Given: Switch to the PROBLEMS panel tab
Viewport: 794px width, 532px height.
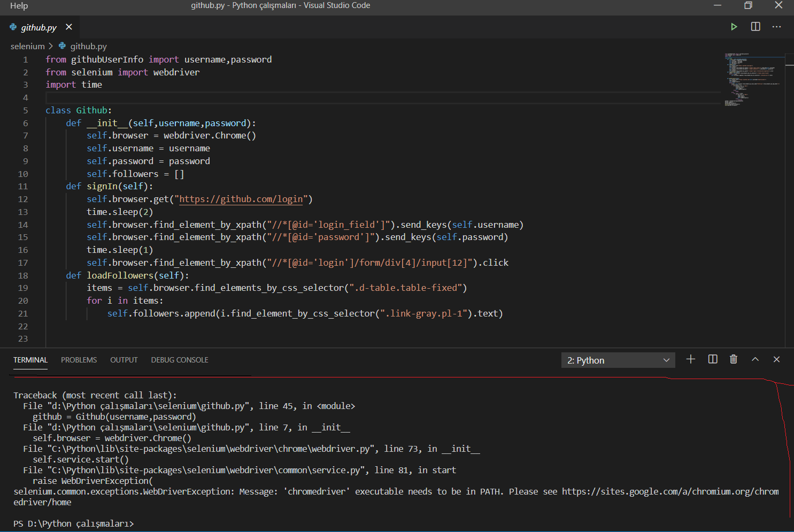Looking at the screenshot, I should click(79, 360).
